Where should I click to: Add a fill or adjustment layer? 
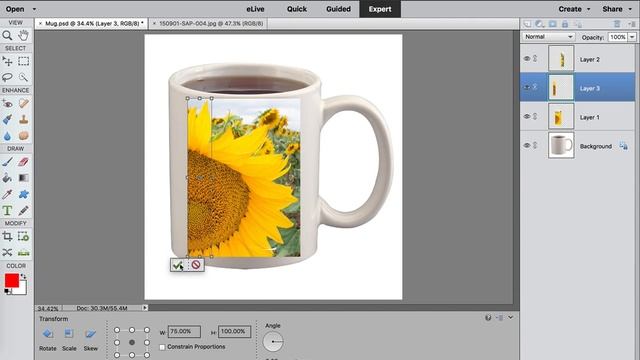coord(540,24)
